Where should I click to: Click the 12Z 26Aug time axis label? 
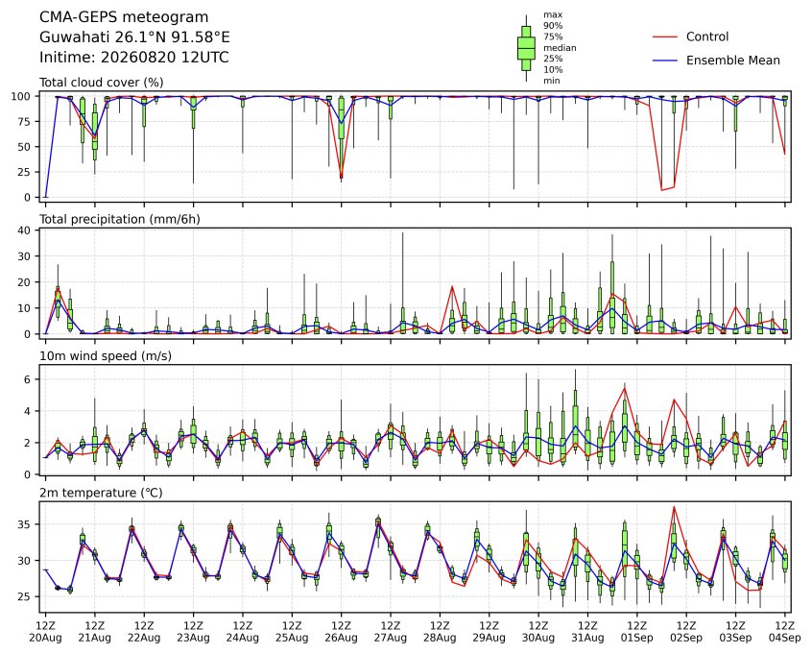pos(342,632)
